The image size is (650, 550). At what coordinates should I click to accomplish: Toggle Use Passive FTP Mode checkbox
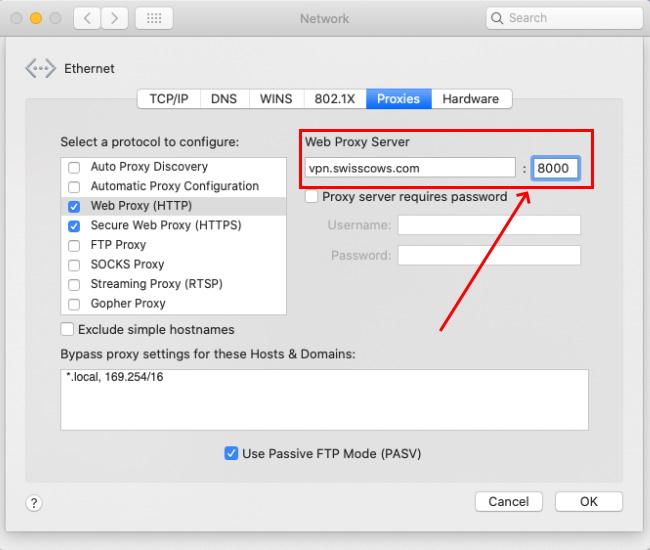(x=231, y=453)
